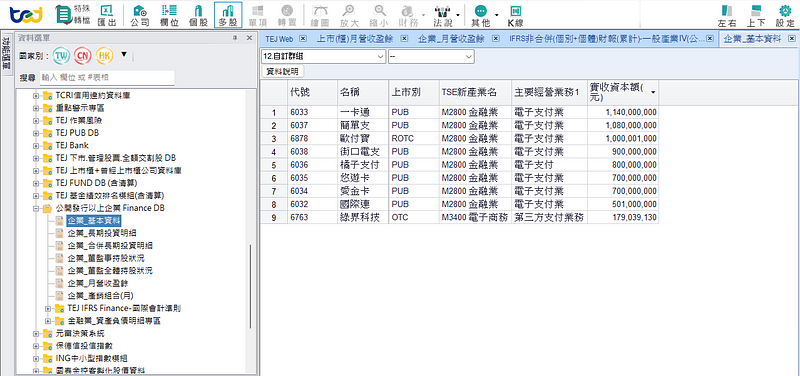Select the HK country filter
Screen dimensions: 800x376
pyautogui.click(x=104, y=55)
